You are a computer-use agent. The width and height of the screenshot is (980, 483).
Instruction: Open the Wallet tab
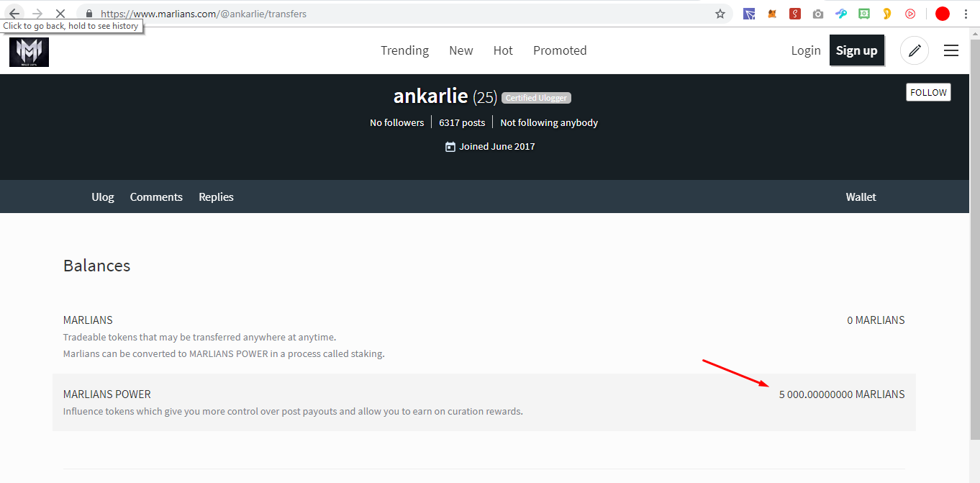861,197
